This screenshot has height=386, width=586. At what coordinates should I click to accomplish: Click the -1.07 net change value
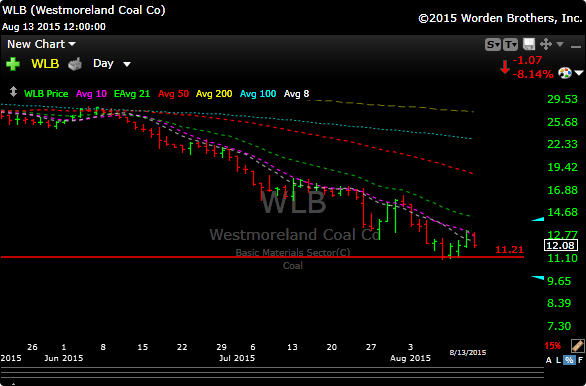point(527,60)
